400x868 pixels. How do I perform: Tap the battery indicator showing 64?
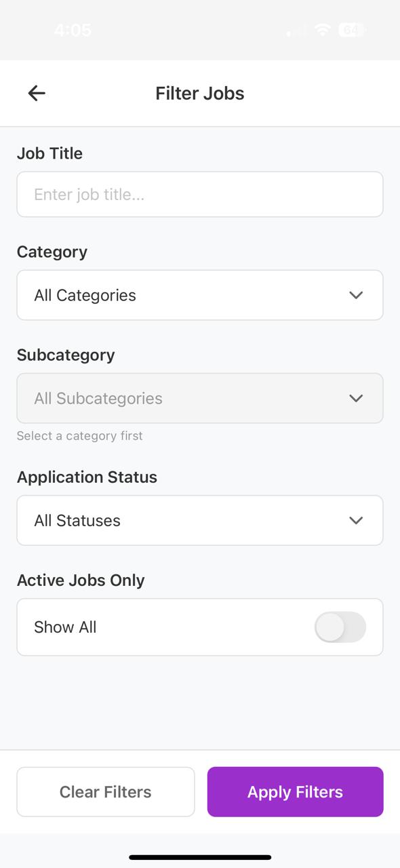(351, 30)
